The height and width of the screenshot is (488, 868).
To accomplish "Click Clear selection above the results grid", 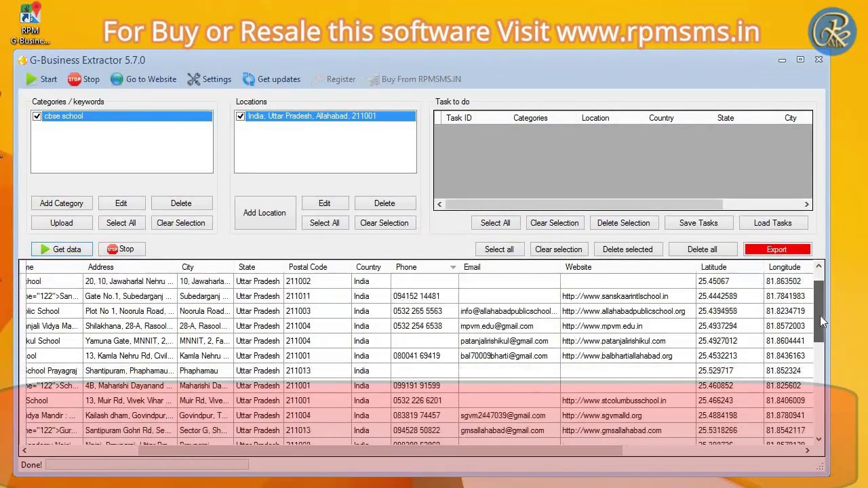I will pyautogui.click(x=559, y=249).
